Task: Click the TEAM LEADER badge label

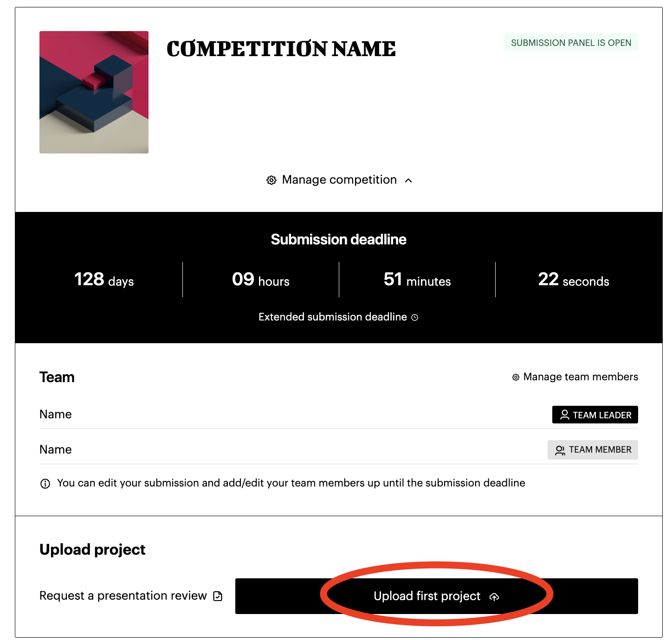Action: coord(602,415)
